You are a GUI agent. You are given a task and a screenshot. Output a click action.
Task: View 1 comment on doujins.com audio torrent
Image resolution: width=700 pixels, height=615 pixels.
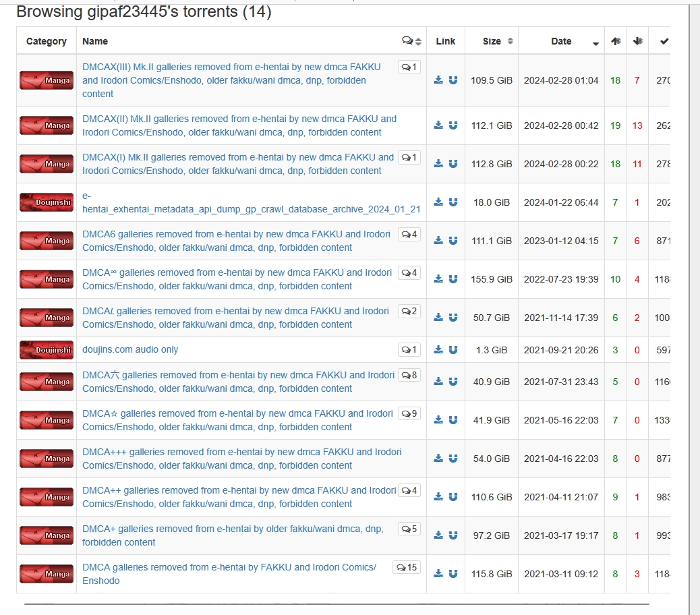click(409, 349)
